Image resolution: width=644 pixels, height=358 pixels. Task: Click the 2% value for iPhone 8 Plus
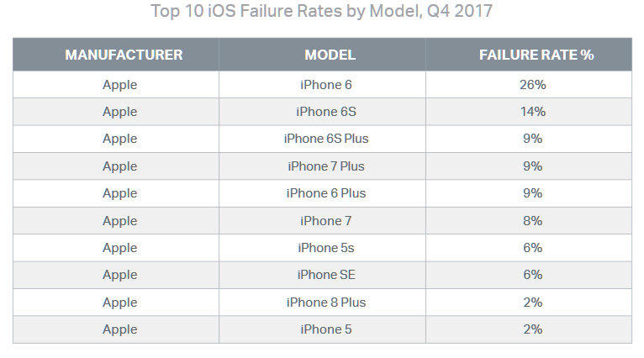click(532, 303)
